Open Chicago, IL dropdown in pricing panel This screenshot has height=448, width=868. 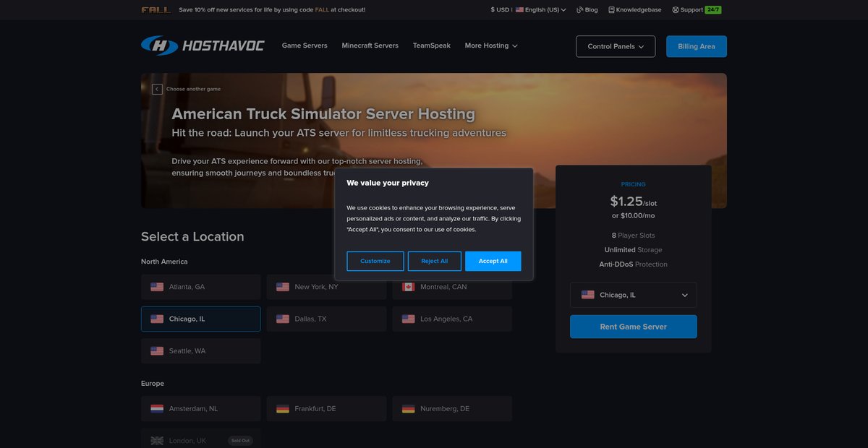634,295
